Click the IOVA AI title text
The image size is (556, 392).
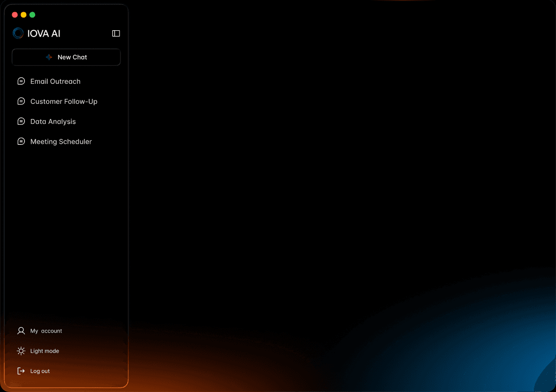[x=44, y=33]
